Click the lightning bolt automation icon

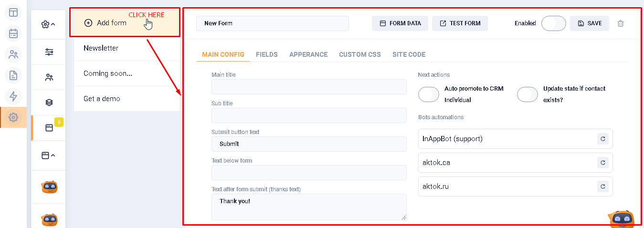point(13,96)
